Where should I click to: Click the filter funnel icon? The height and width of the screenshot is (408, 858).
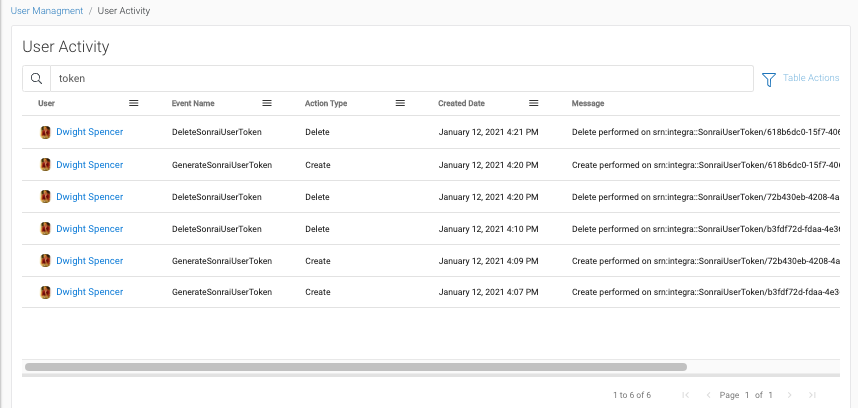[769, 79]
